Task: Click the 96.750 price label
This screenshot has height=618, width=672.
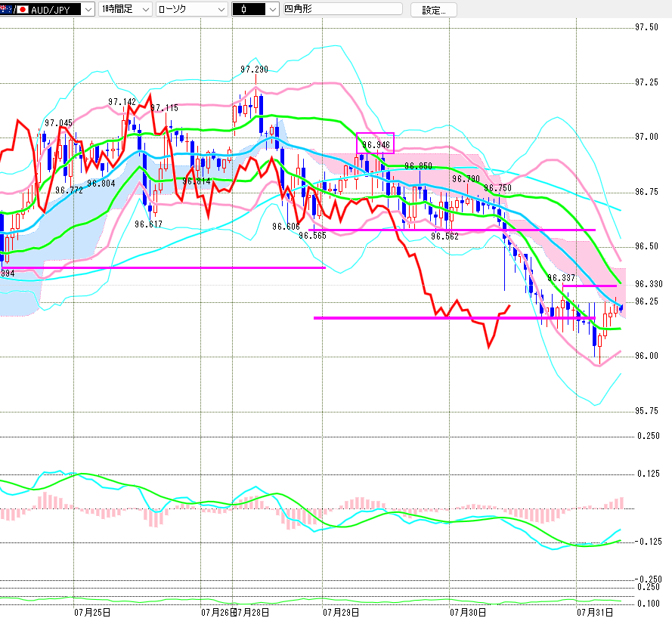Action: tap(497, 188)
